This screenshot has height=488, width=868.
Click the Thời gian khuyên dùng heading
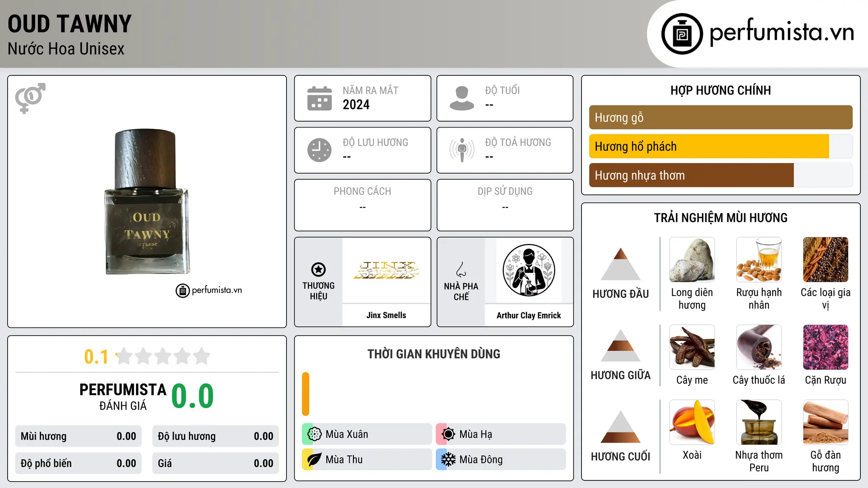(434, 354)
